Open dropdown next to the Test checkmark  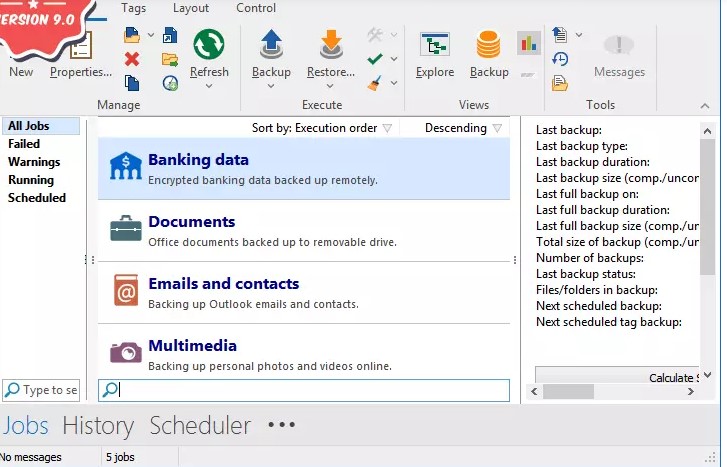tap(394, 59)
